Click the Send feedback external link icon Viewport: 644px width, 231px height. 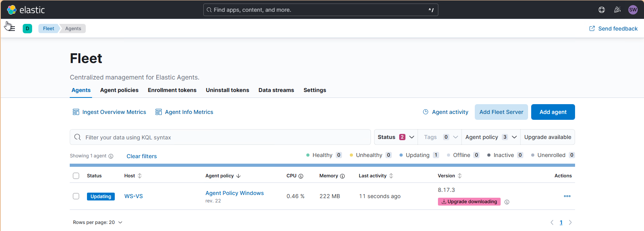(592, 29)
